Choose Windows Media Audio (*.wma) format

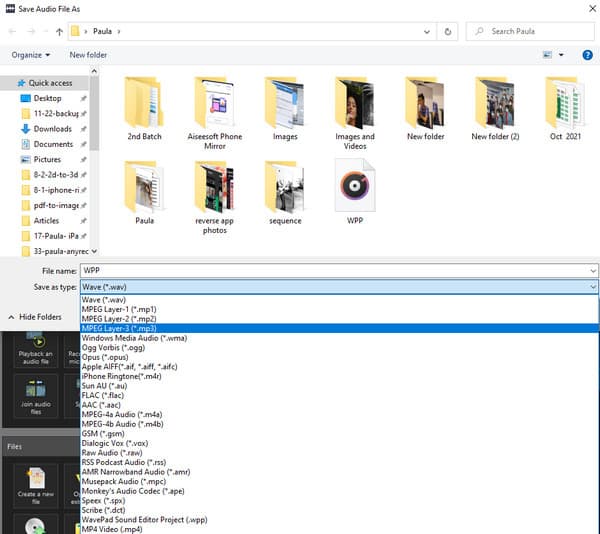(x=339, y=338)
